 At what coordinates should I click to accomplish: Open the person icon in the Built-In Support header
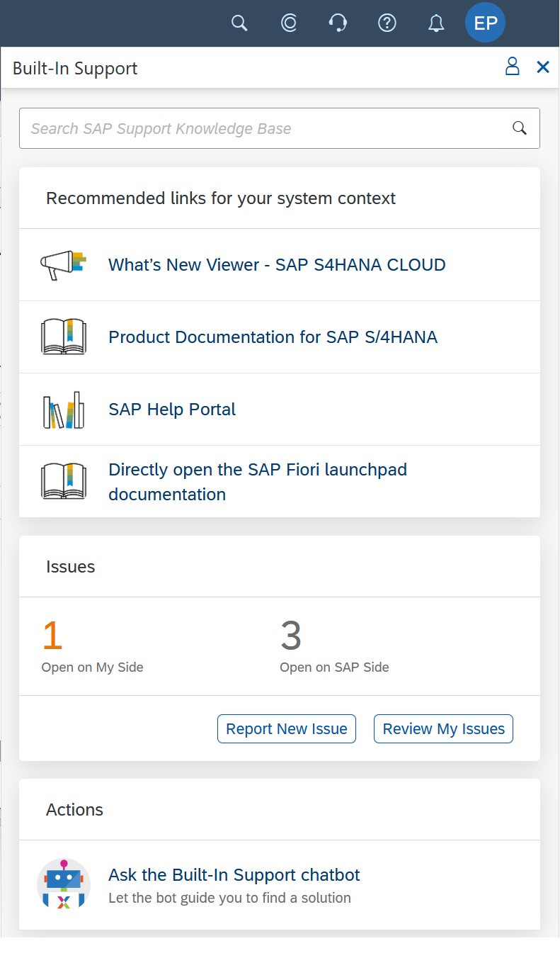pyautogui.click(x=512, y=67)
